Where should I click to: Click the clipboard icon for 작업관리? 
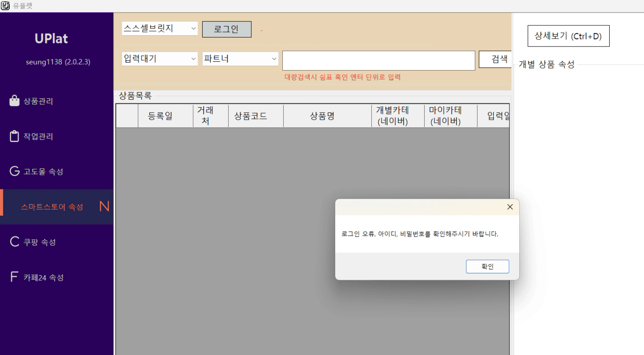[14, 136]
